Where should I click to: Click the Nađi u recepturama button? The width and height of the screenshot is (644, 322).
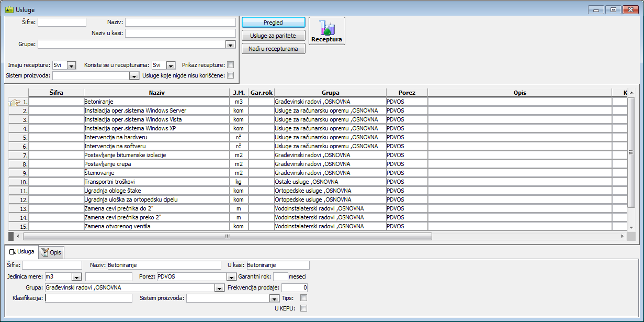pyautogui.click(x=273, y=49)
